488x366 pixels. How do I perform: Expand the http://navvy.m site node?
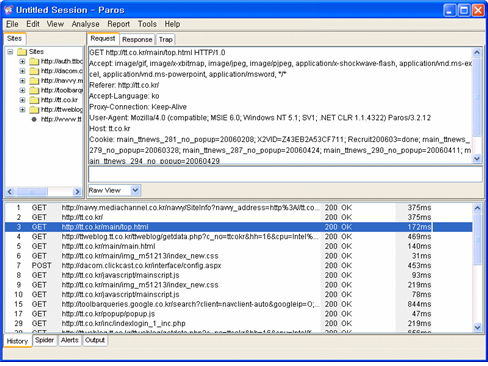coord(22,81)
